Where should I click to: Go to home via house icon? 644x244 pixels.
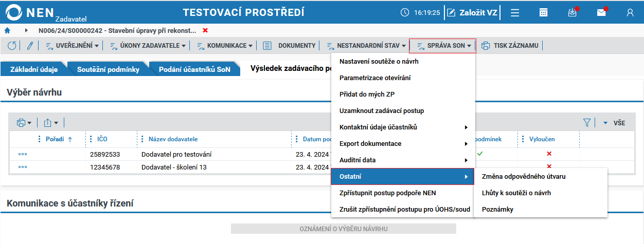[7, 31]
